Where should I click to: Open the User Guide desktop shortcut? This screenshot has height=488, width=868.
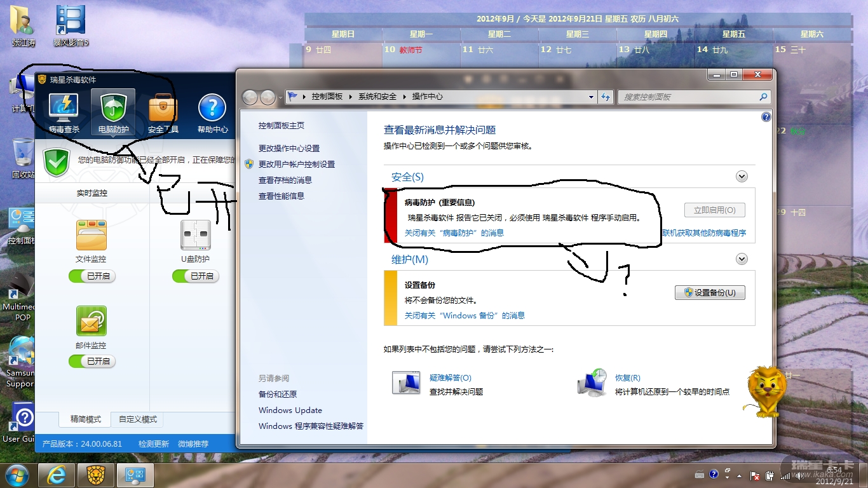(21, 423)
